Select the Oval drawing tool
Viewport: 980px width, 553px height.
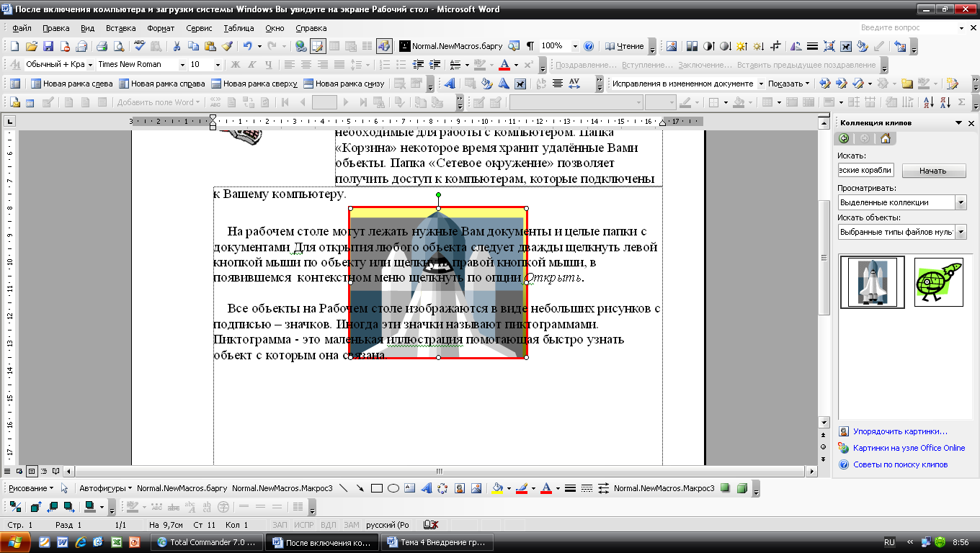tap(393, 488)
